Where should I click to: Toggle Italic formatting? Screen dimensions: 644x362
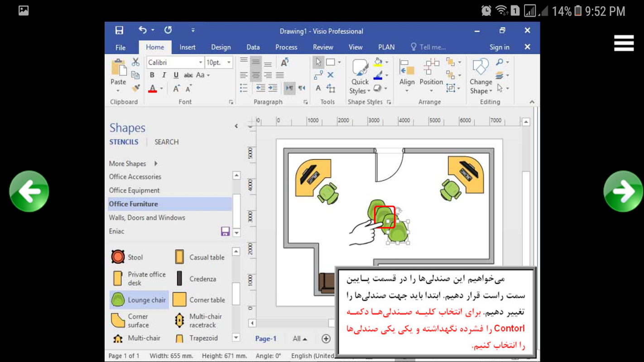164,75
